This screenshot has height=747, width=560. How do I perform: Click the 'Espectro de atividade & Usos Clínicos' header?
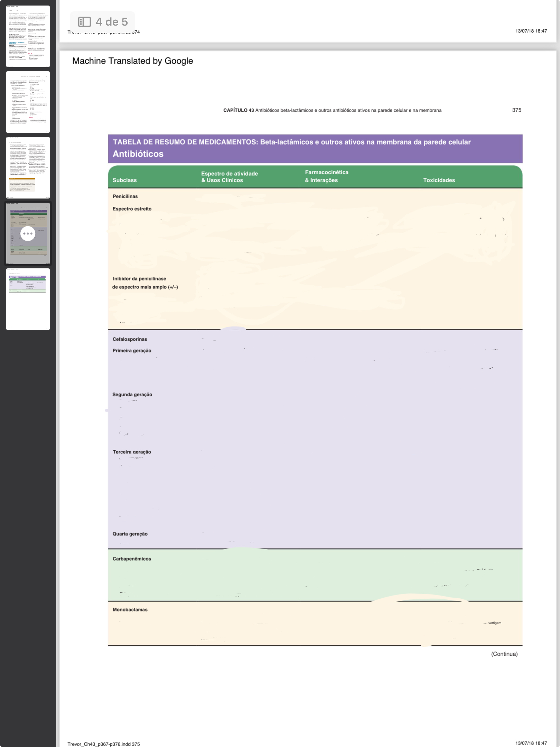click(230, 177)
